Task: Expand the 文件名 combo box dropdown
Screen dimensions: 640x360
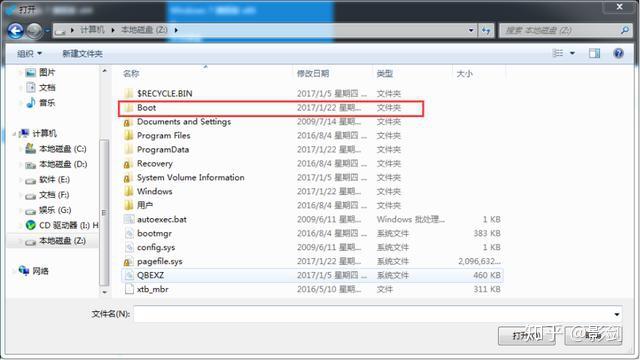Action: pyautogui.click(x=617, y=314)
